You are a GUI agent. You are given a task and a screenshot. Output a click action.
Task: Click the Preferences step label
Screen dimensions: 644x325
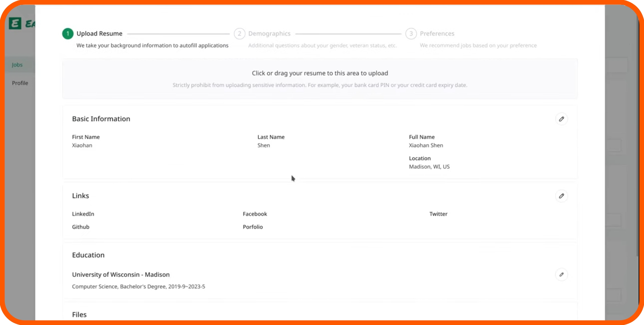[437, 33]
